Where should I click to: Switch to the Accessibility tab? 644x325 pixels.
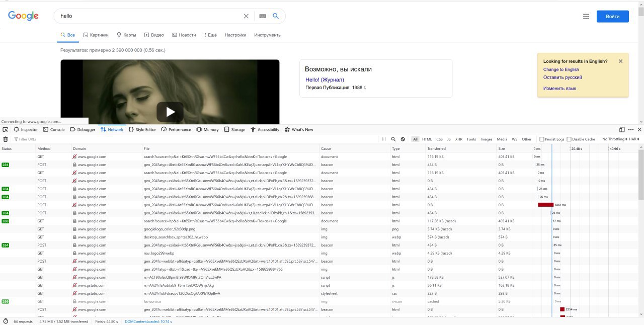[x=265, y=129]
